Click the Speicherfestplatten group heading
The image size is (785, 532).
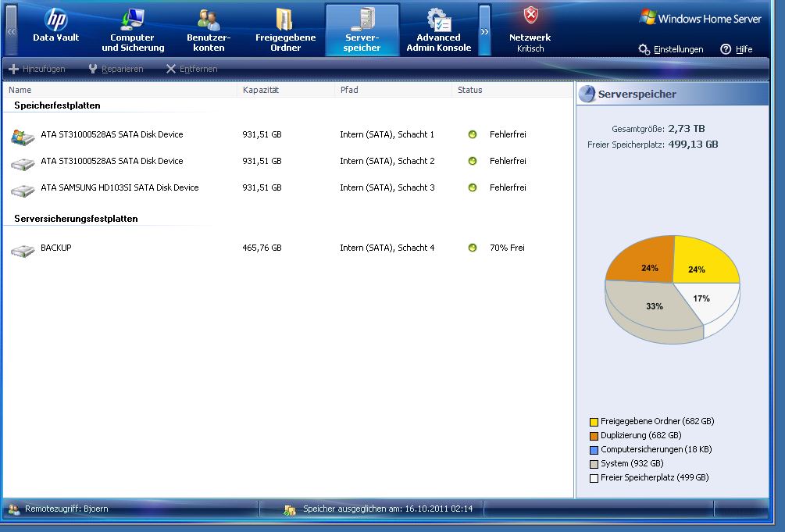point(57,105)
